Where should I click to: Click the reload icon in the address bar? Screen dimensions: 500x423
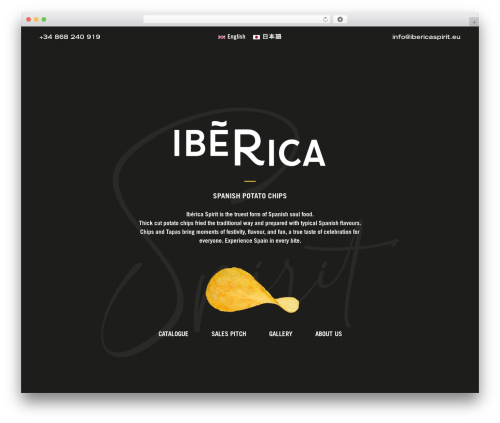coord(325,20)
